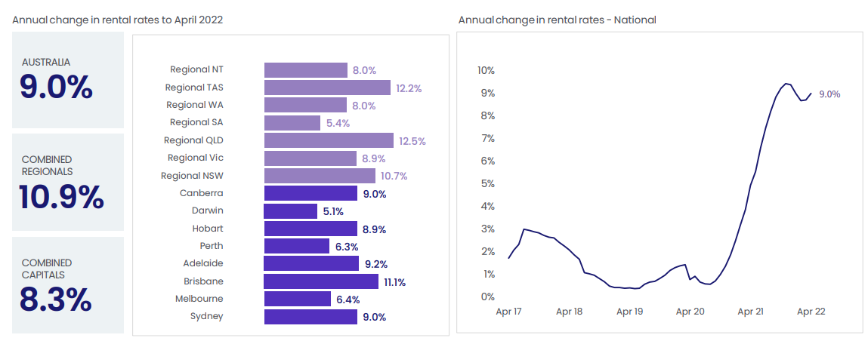Click the Annual change National chart title
868x341 pixels.
(x=557, y=20)
